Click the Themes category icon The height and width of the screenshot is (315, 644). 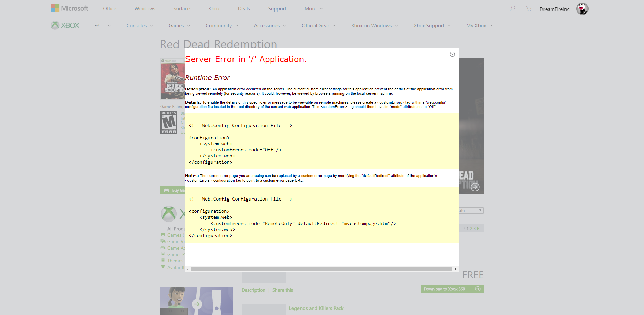pyautogui.click(x=163, y=260)
